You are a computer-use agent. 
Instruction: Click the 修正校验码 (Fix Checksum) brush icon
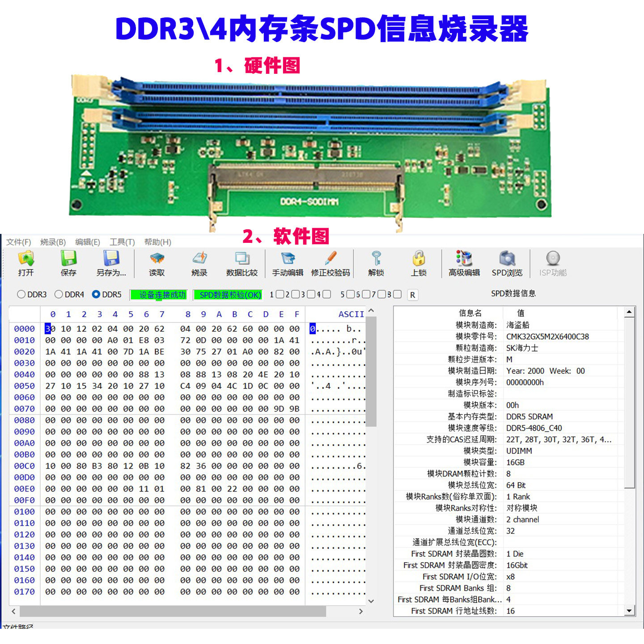pos(330,258)
